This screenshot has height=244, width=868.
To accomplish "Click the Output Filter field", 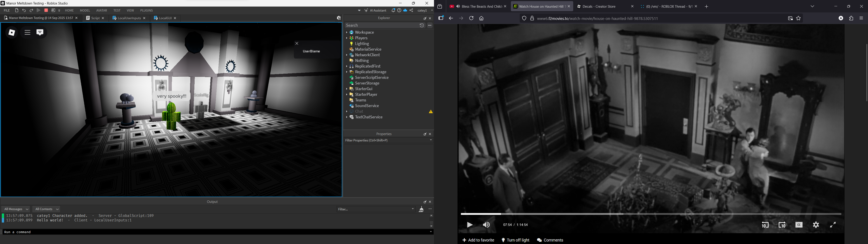I will [x=376, y=209].
